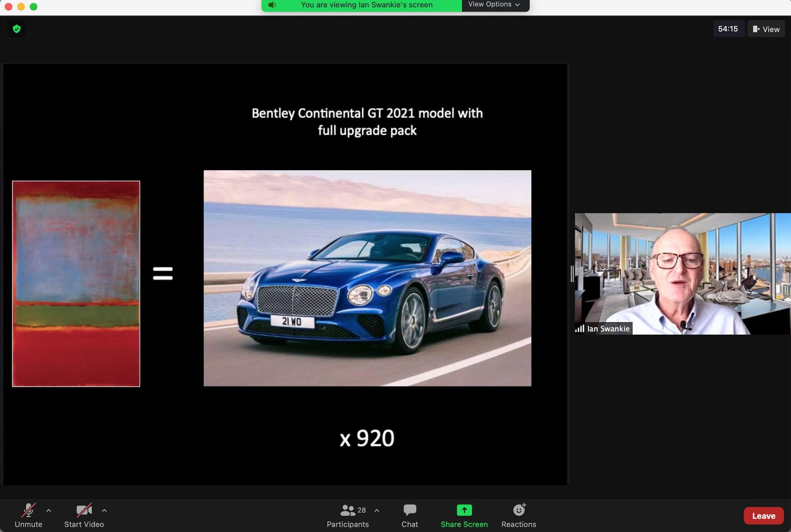Viewport: 791px width, 532px height.
Task: Click the participant count 28
Action: [x=362, y=510]
